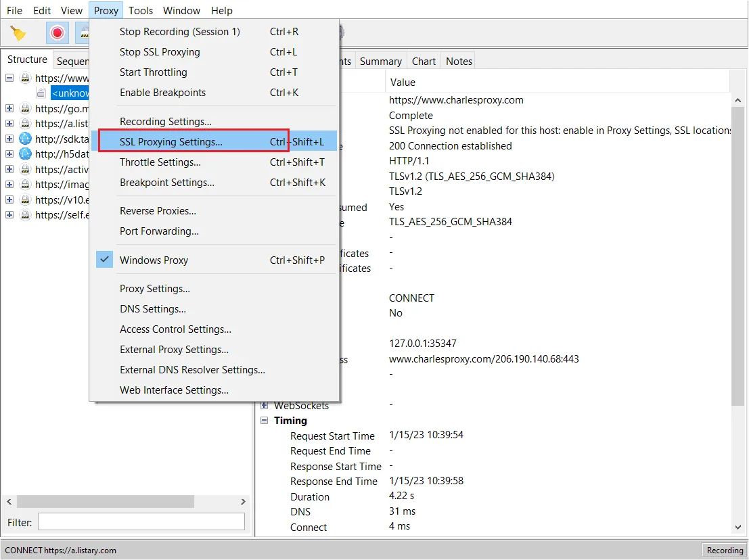
Task: Collapse the Timing section
Action: point(264,421)
